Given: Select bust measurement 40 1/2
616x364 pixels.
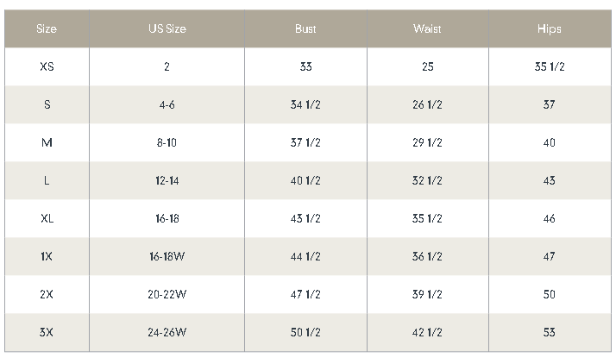Looking at the screenshot, I should click(305, 181).
